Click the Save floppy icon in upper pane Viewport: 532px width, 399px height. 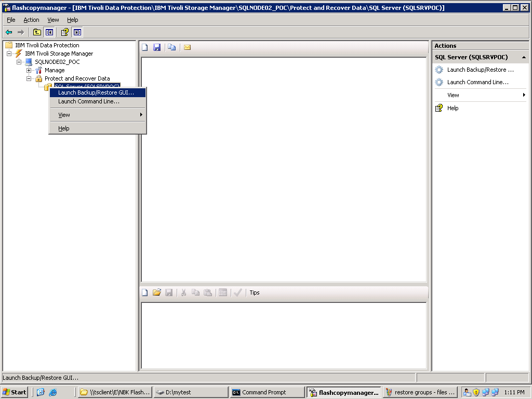[x=157, y=47]
